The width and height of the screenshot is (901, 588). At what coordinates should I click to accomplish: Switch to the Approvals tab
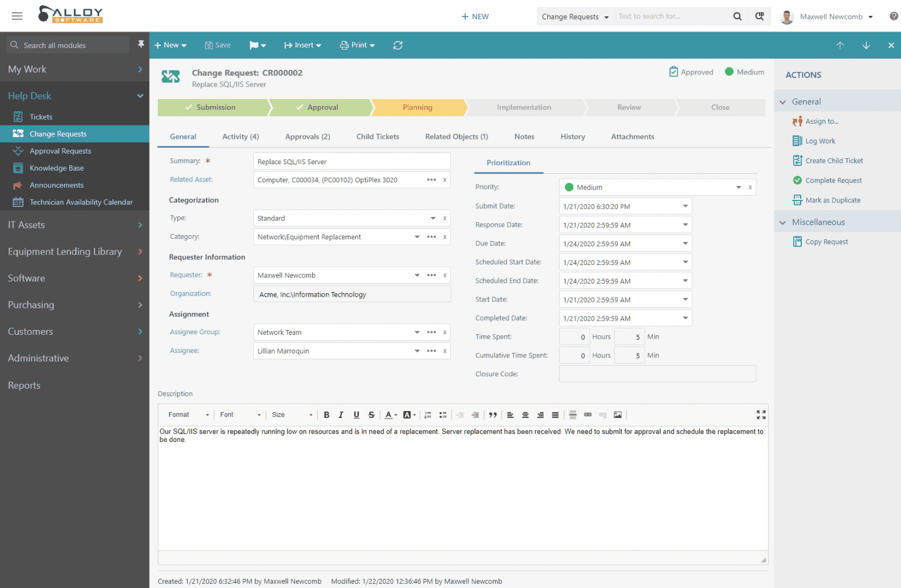pyautogui.click(x=307, y=136)
